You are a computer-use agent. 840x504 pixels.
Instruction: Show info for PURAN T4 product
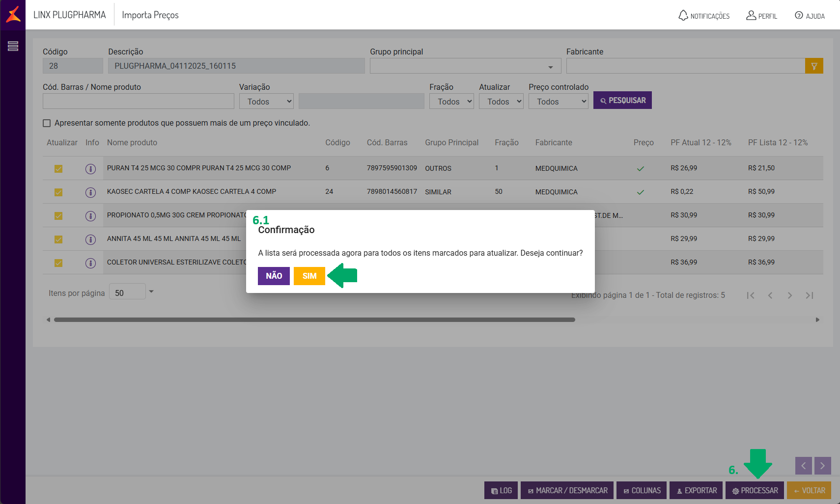point(90,169)
